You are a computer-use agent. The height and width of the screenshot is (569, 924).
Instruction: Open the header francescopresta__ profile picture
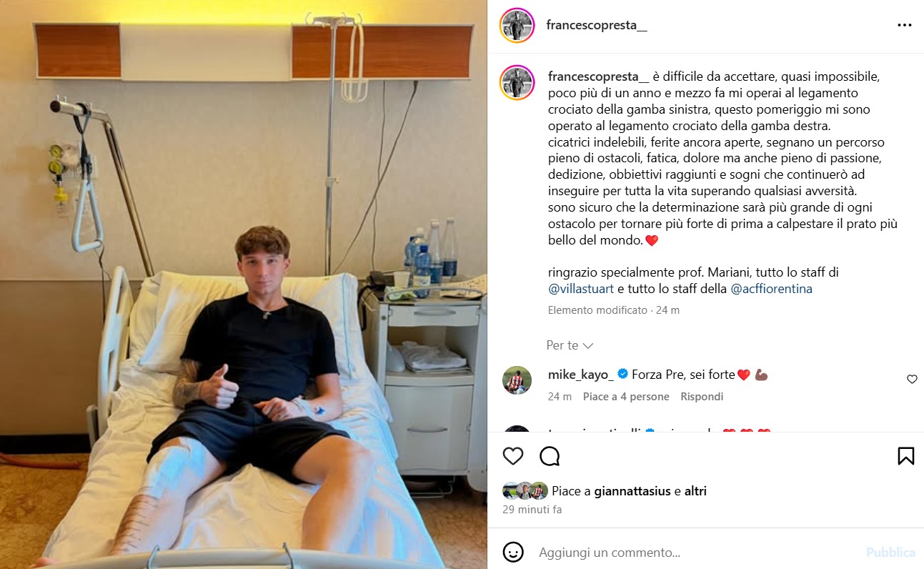pos(517,25)
